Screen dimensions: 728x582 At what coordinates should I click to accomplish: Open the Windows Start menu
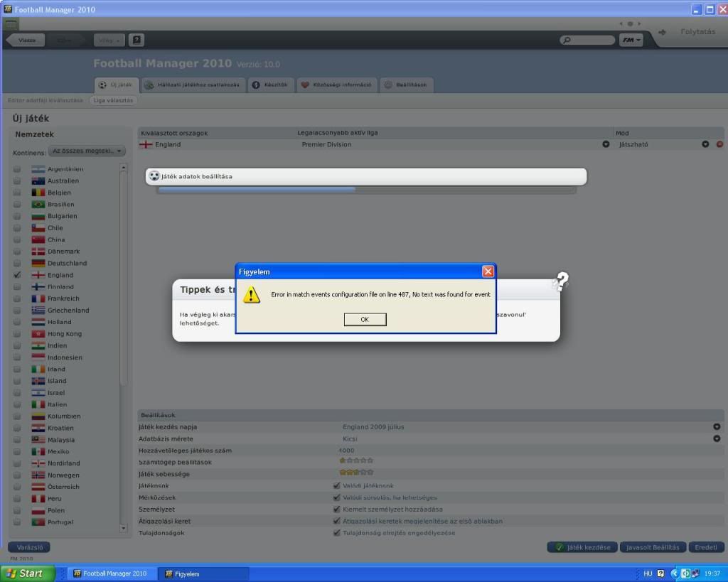pyautogui.click(x=27, y=573)
